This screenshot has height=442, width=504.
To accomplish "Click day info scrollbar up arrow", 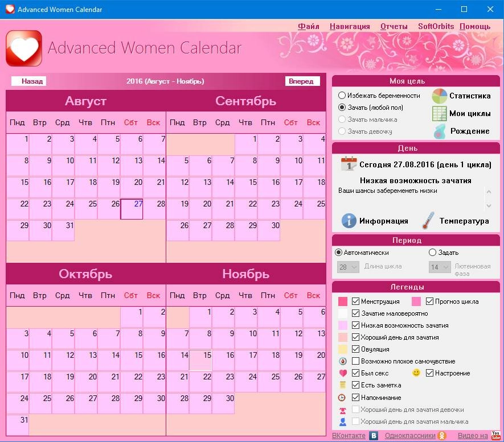I will tap(489, 192).
